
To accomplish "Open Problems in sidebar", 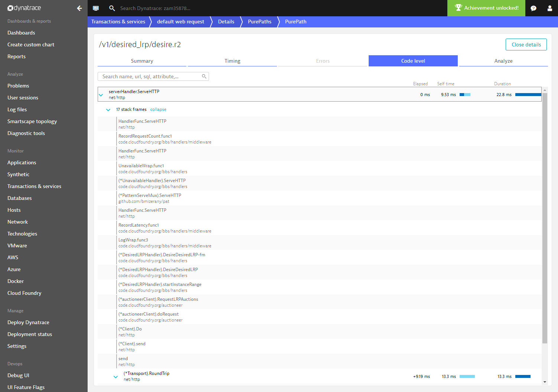I will (x=18, y=86).
